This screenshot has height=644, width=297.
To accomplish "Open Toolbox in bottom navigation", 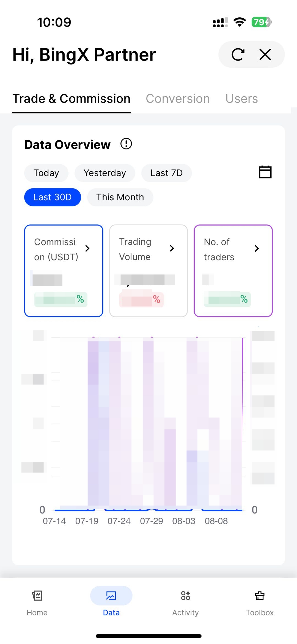I will (260, 601).
